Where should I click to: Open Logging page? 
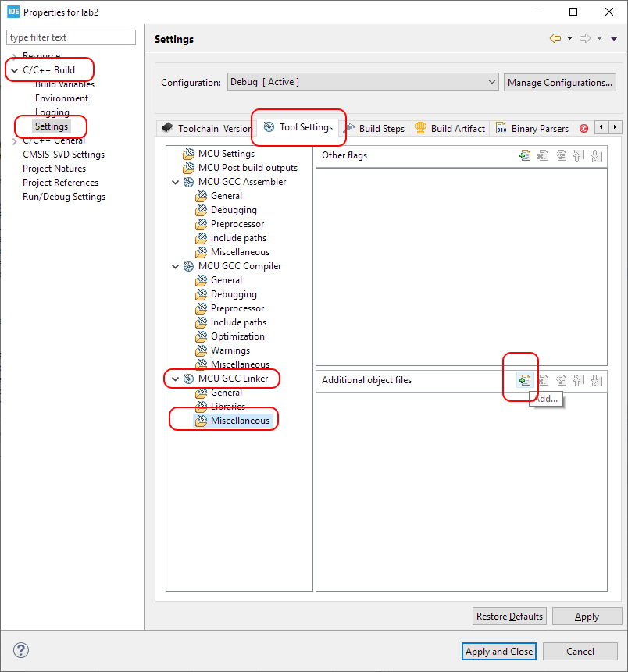click(x=52, y=112)
